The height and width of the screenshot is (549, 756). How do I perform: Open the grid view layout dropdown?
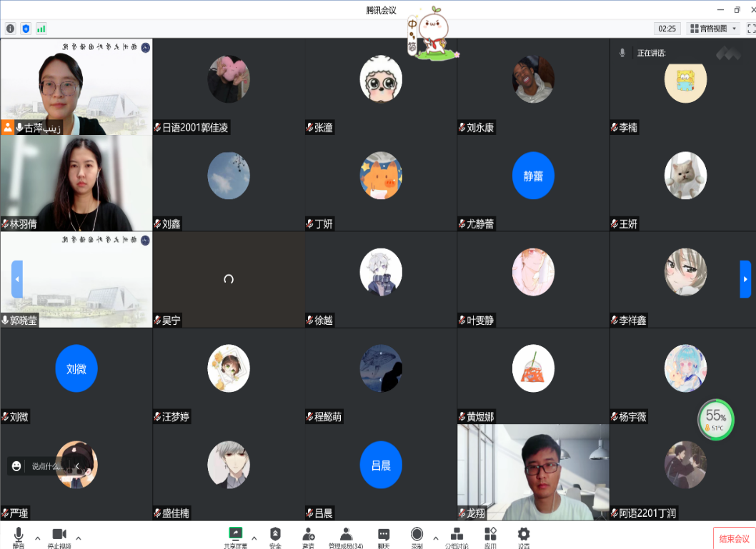[x=713, y=29]
